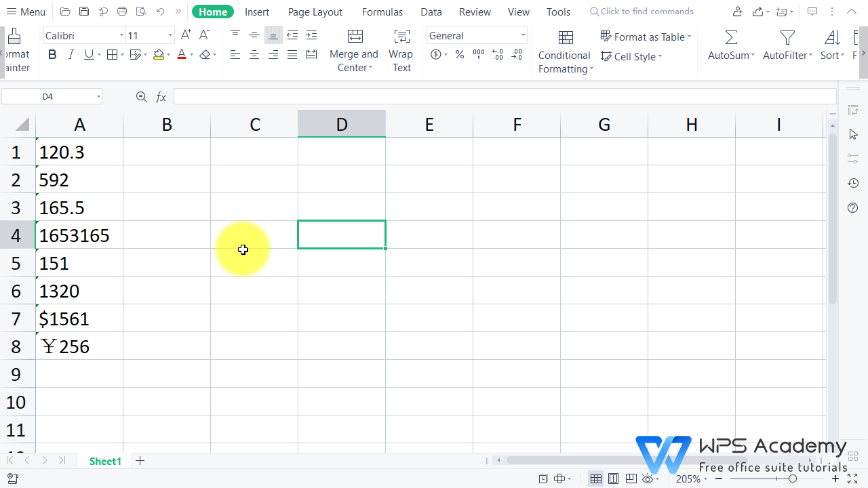Open the Conditional Formatting menu
Image resolution: width=868 pixels, height=488 pixels.
pos(565,51)
